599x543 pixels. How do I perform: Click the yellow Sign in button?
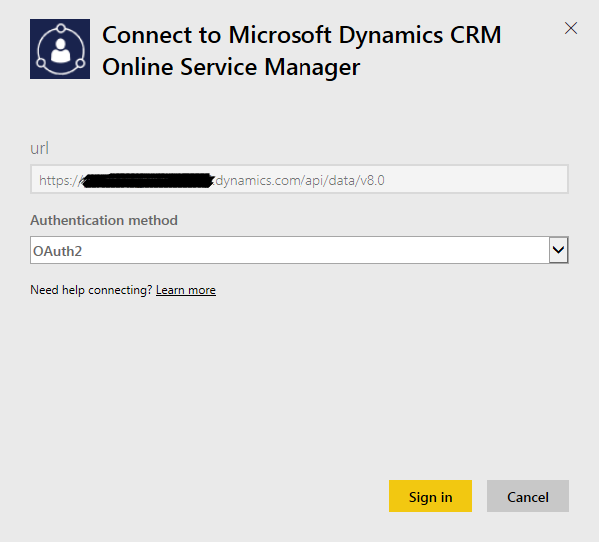430,496
